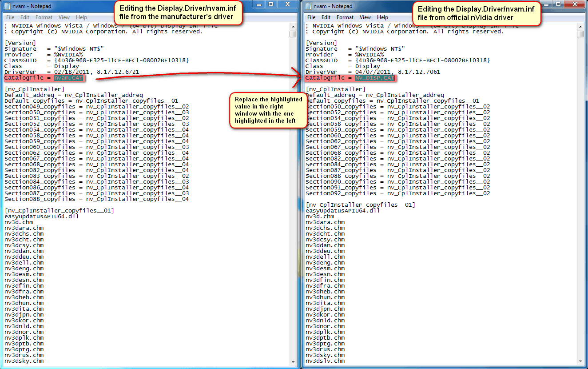This screenshot has width=588, height=369.
Task: Click the Section050_copyfiles line in the right window
Action: pyautogui.click(x=397, y=107)
